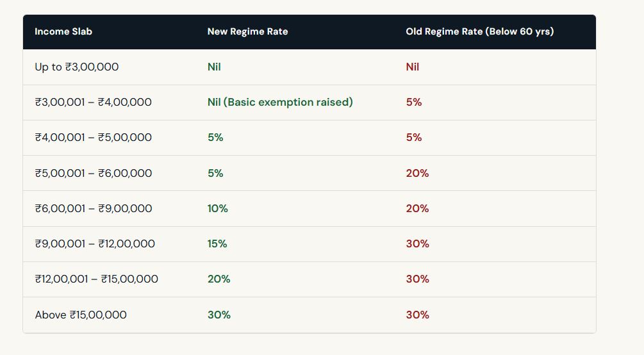
Task: Click old regime 5% for ₹3,00,001 – ₹4,00,000
Action: coord(414,102)
